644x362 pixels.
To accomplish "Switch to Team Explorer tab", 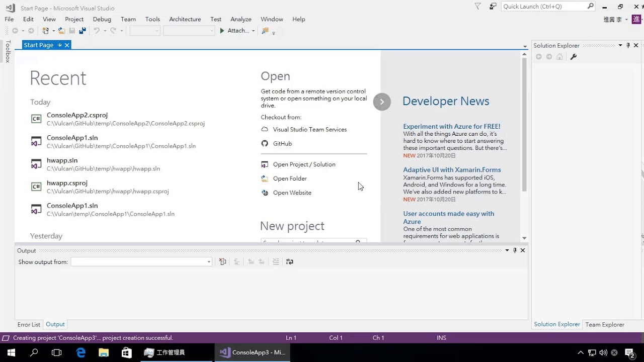I will pyautogui.click(x=605, y=325).
